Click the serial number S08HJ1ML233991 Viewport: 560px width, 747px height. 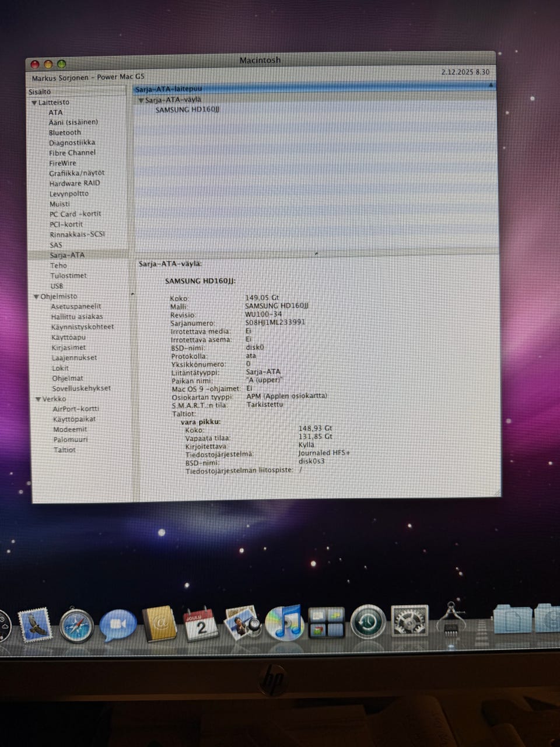[x=275, y=322]
